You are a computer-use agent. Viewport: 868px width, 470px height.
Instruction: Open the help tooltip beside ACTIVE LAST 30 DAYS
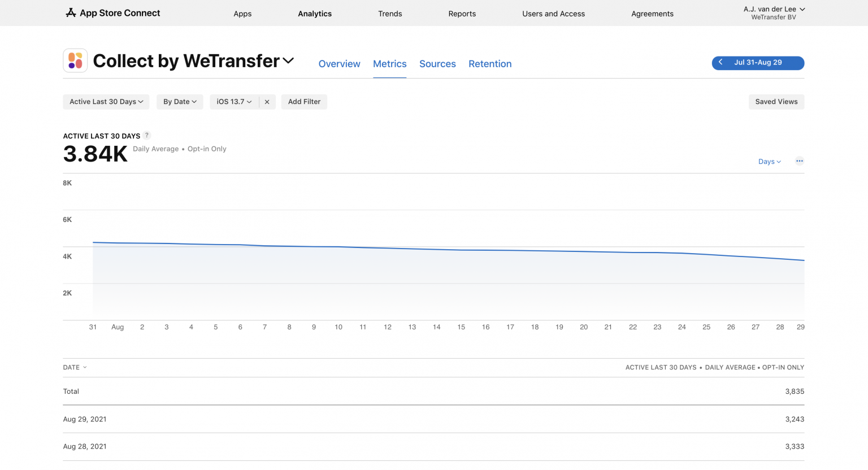tap(147, 135)
